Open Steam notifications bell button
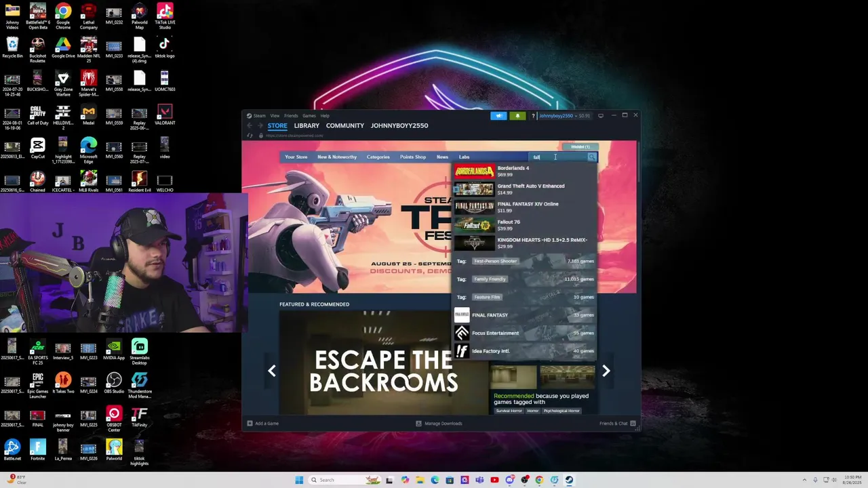 tap(517, 116)
